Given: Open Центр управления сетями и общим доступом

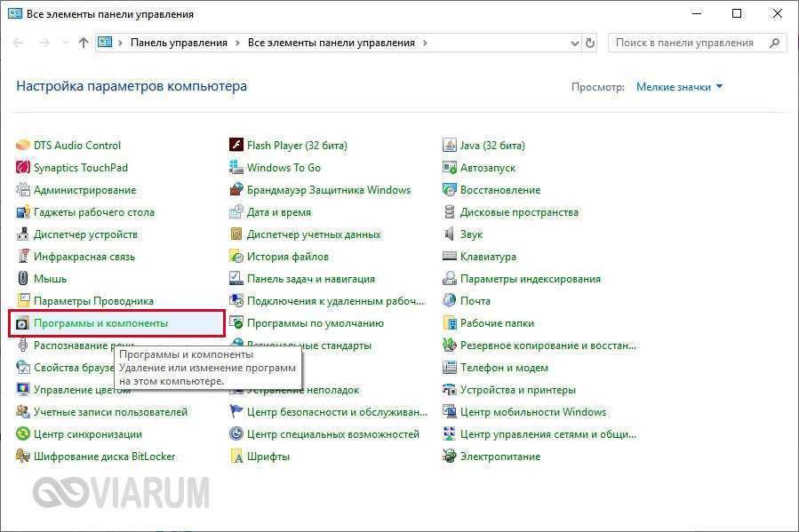Looking at the screenshot, I should pyautogui.click(x=547, y=434).
